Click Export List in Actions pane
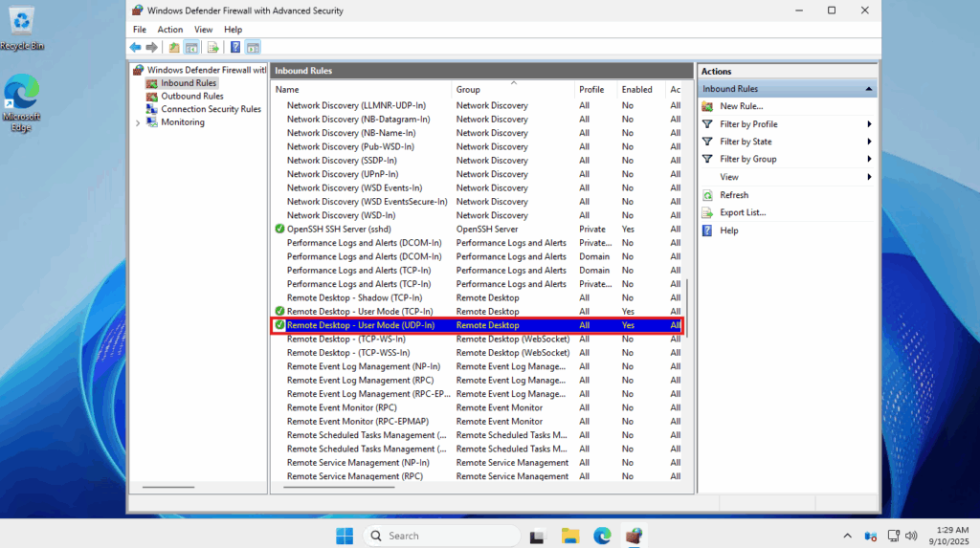The image size is (980, 548). pos(743,212)
